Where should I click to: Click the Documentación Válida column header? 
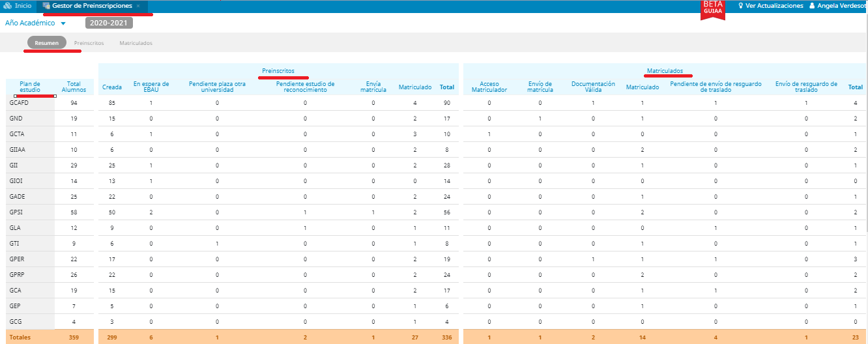(593, 87)
